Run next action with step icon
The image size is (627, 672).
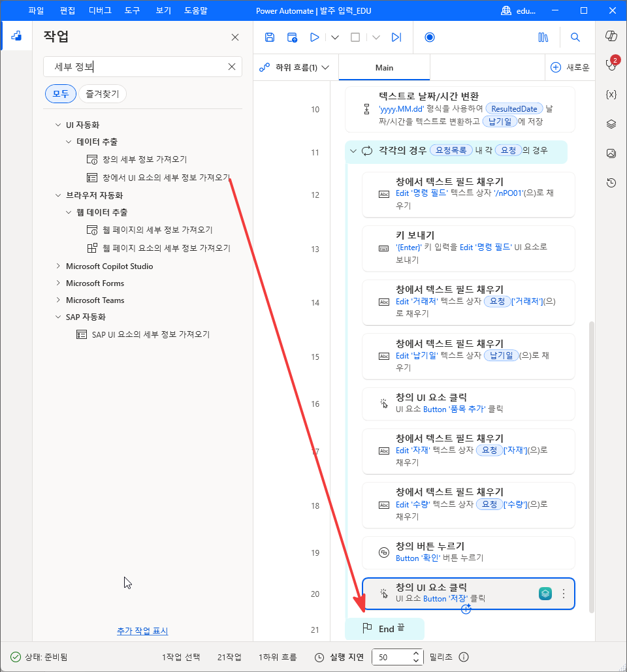[396, 37]
